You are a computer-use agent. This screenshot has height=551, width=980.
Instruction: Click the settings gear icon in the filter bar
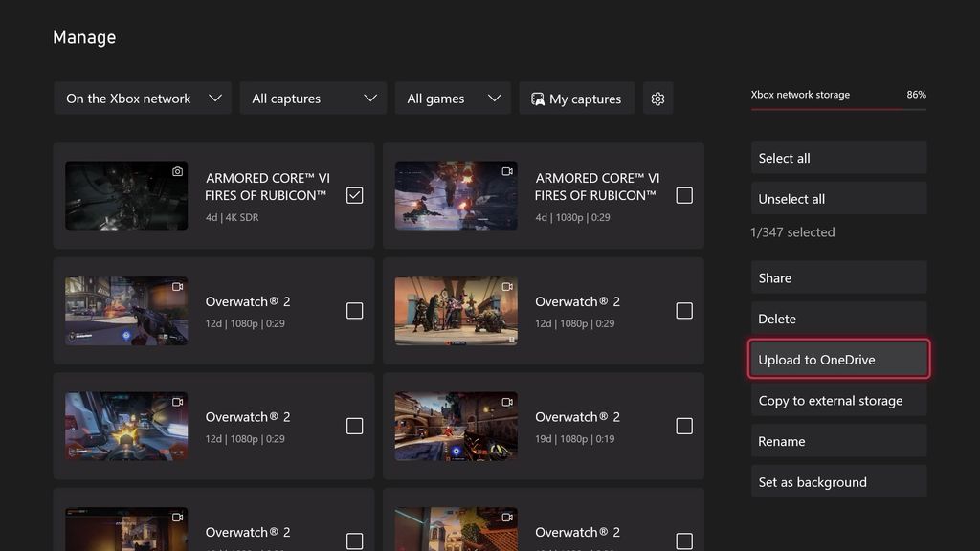[657, 98]
